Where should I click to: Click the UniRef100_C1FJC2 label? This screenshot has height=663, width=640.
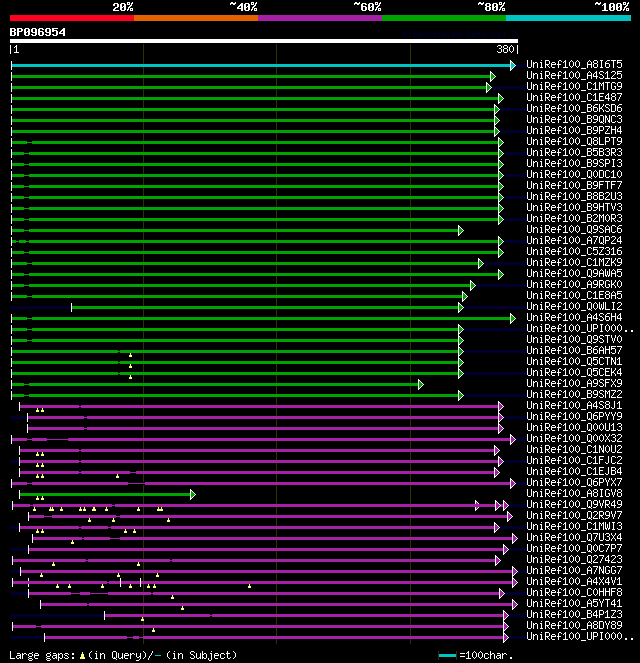click(x=574, y=460)
